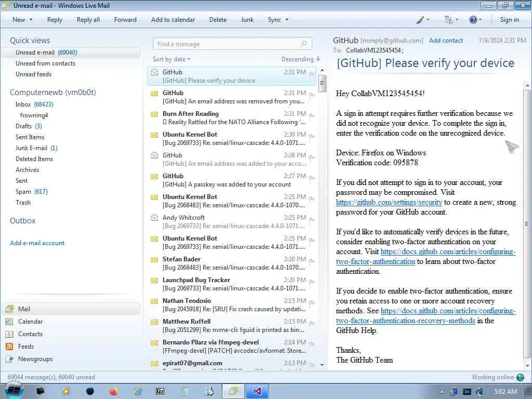The image size is (532, 399).
Task: Click the Working online globe icon
Action: [520, 377]
